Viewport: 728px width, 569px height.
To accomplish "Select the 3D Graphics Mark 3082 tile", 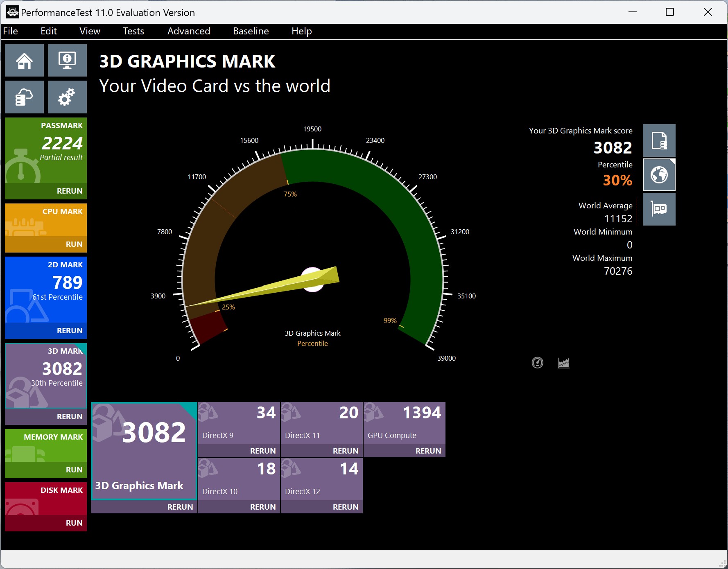I will pyautogui.click(x=144, y=451).
